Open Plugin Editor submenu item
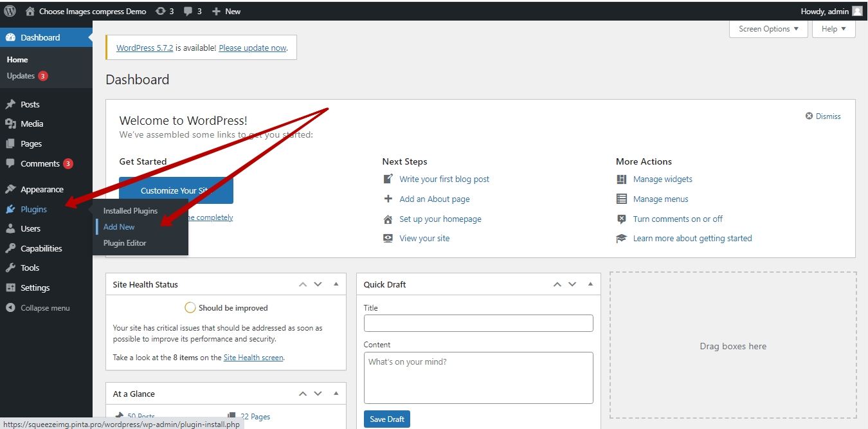The width and height of the screenshot is (868, 429). click(x=125, y=243)
